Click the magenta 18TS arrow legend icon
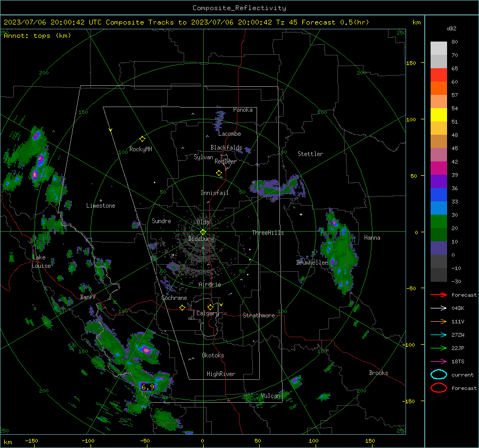479x448 pixels. 439,362
